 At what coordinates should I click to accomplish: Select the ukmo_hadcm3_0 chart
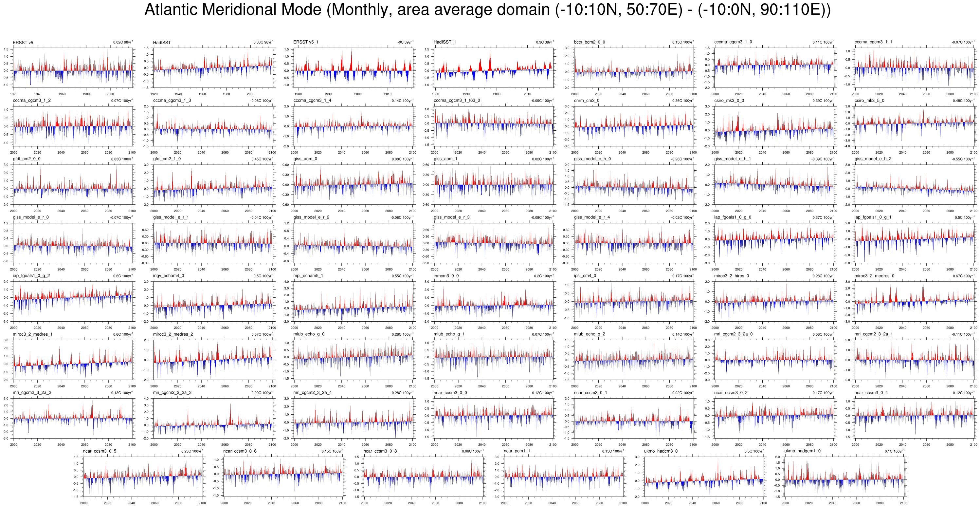(x=704, y=477)
